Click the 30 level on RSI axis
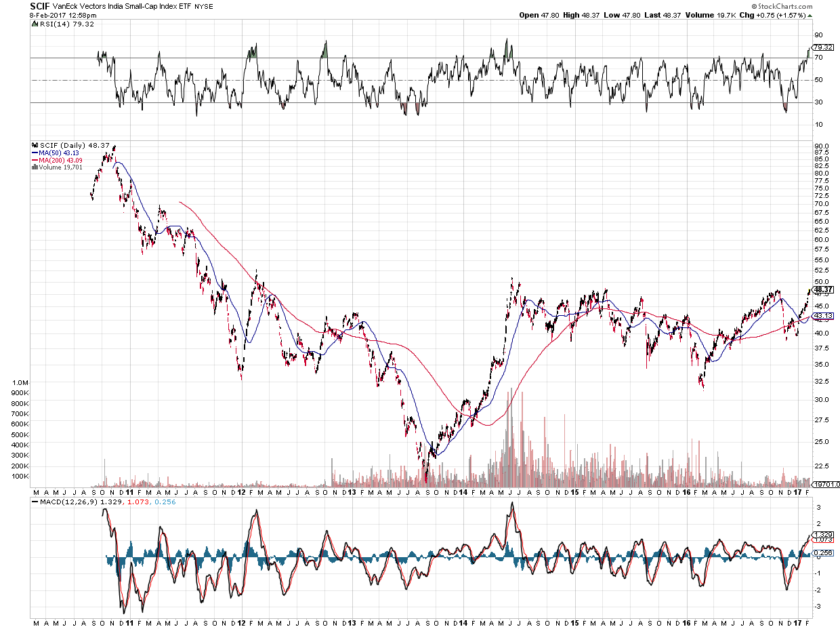The height and width of the screenshot is (629, 840). click(x=818, y=102)
